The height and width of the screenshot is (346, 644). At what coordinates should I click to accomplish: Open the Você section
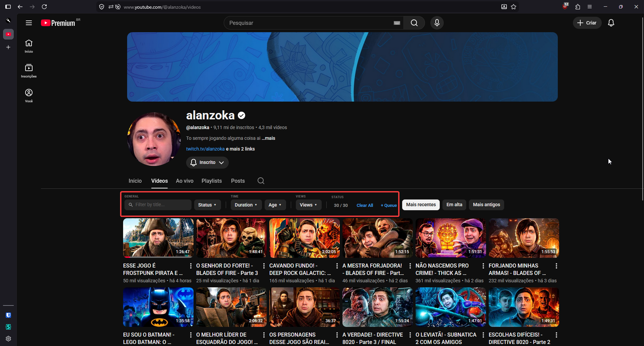[x=29, y=96]
